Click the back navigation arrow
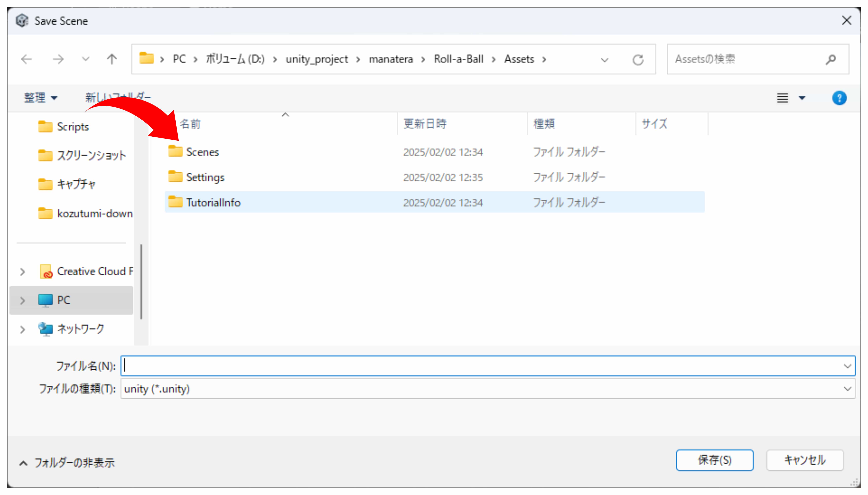Viewport: 868px width, 495px height. click(27, 59)
